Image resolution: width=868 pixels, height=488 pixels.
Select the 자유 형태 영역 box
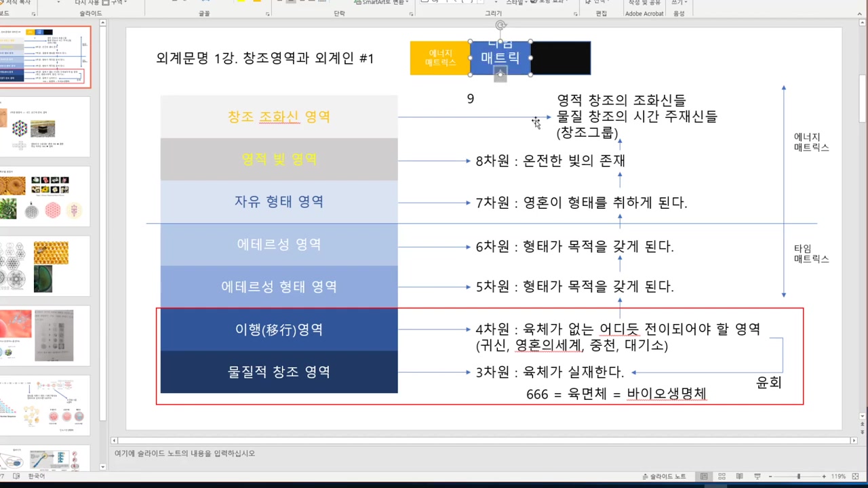[x=279, y=202]
